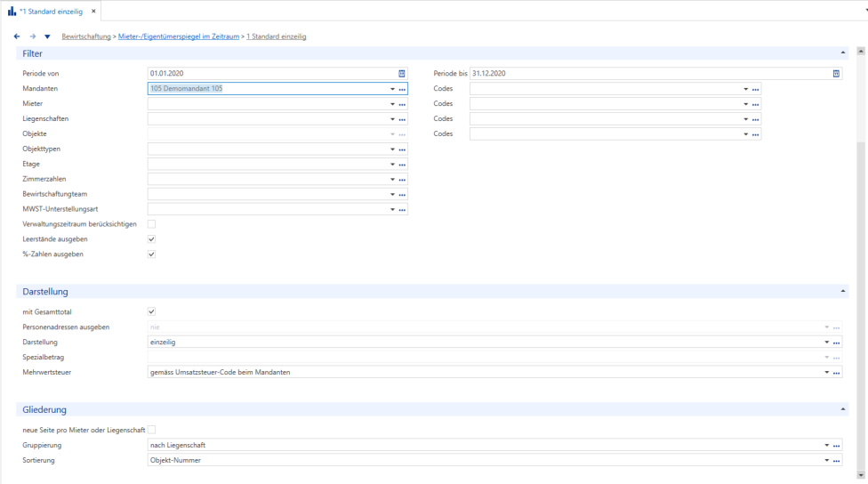Collapse the Darstellung section
The height and width of the screenshot is (484, 868).
[x=842, y=291]
